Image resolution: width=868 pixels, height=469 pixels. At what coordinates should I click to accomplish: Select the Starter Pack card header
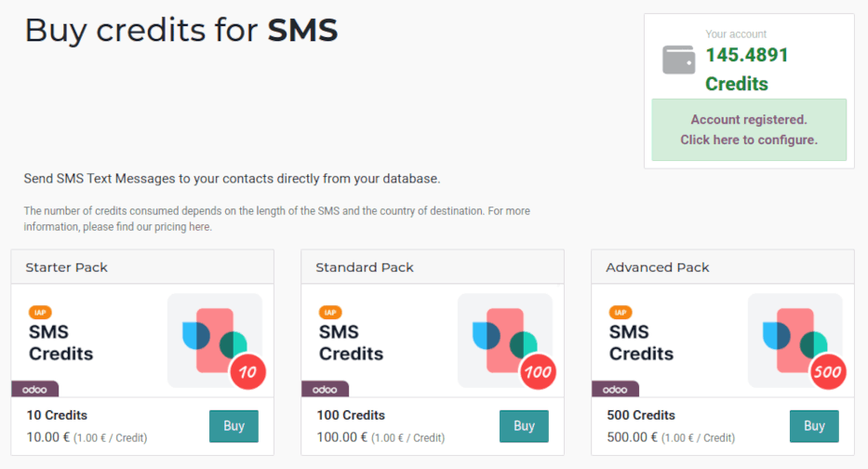pyautogui.click(x=142, y=267)
